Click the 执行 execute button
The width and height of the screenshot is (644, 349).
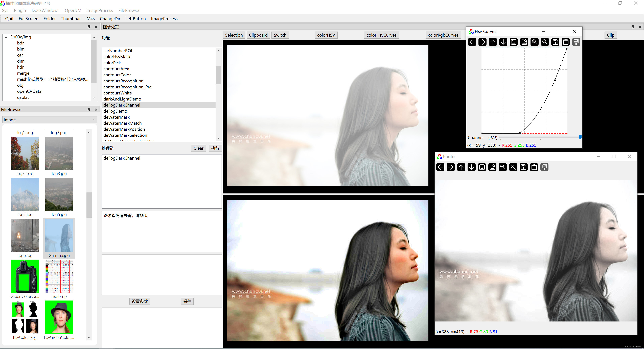(215, 148)
